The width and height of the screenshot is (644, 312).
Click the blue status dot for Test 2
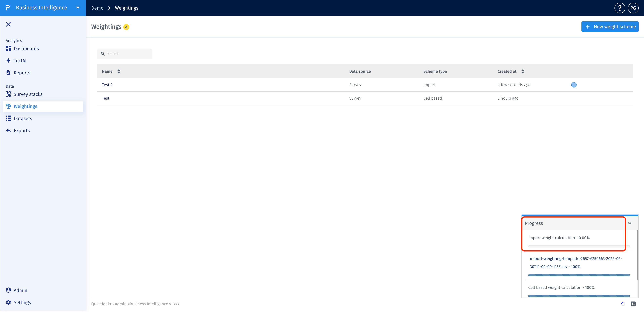click(574, 85)
